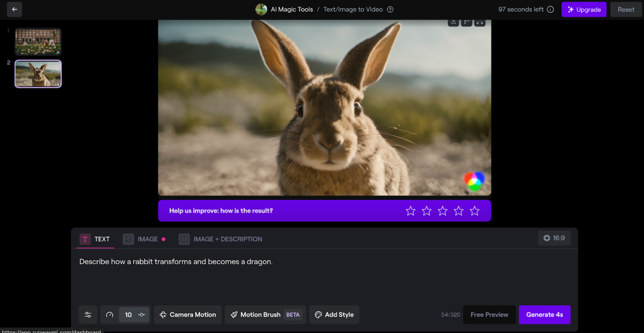Switch to the IMAGE + DESCRIPTION tab
This screenshot has height=333, width=644.
point(221,239)
